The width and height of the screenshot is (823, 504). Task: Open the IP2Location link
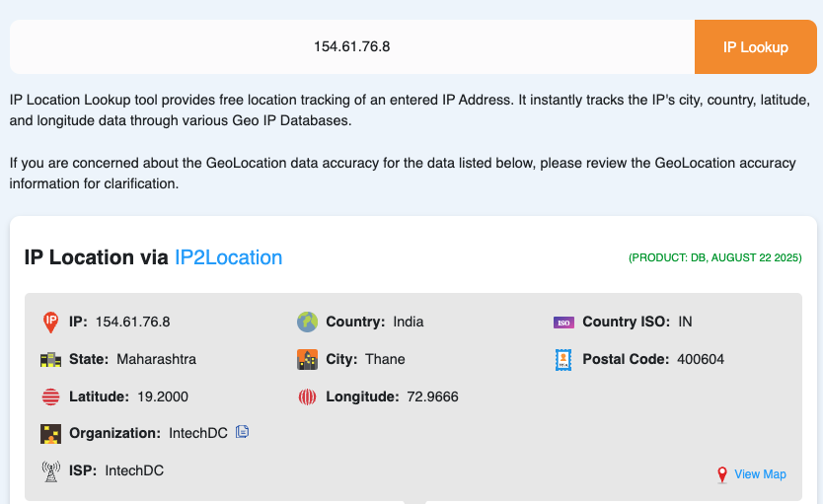(228, 257)
